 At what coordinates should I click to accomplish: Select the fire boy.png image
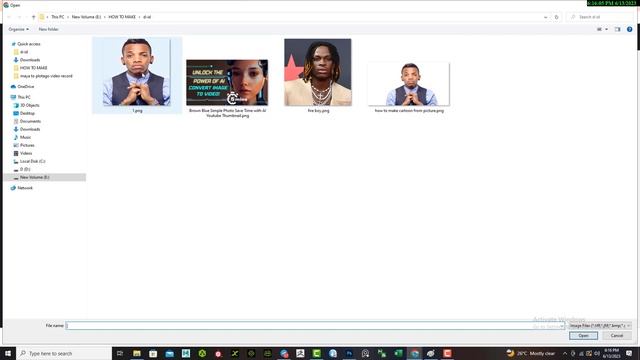(x=318, y=76)
